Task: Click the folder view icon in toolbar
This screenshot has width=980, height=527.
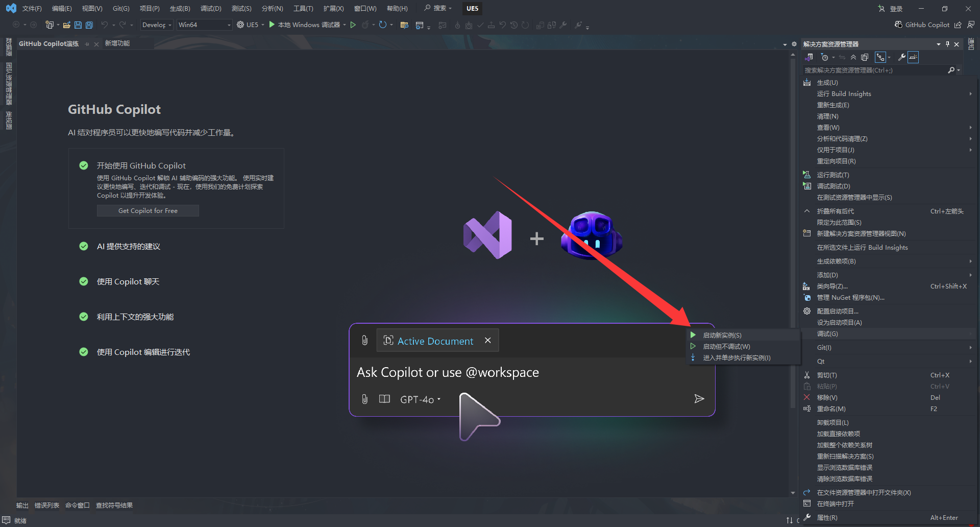Action: pos(404,25)
